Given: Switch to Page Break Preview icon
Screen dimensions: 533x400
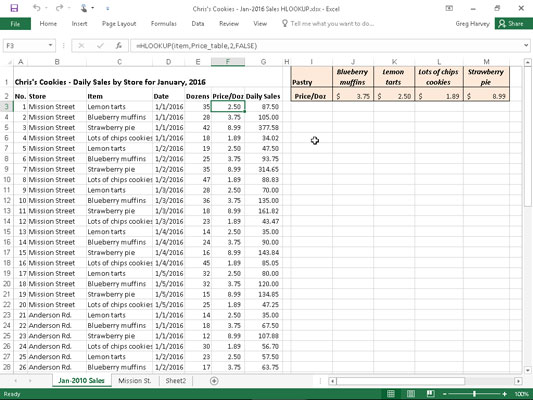Looking at the screenshot, I should click(x=430, y=394).
